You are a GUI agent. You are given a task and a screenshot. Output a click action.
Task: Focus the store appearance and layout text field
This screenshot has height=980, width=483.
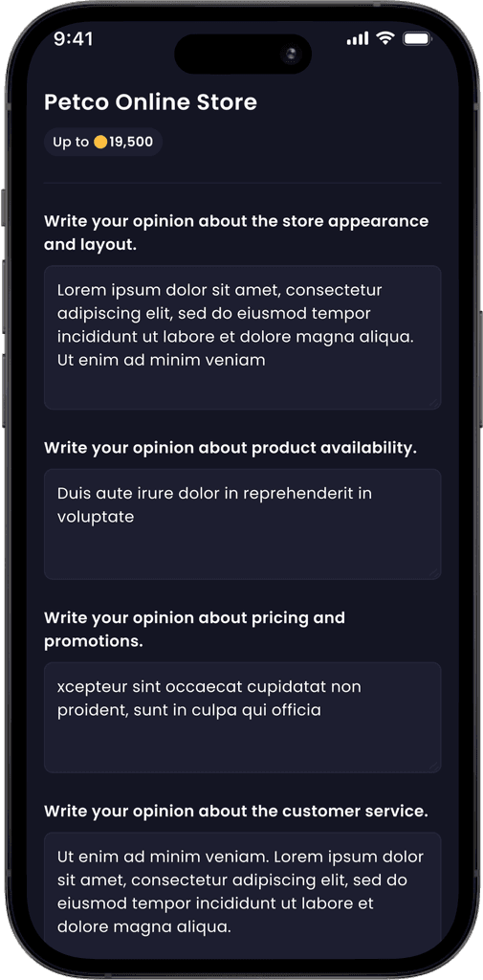click(242, 338)
